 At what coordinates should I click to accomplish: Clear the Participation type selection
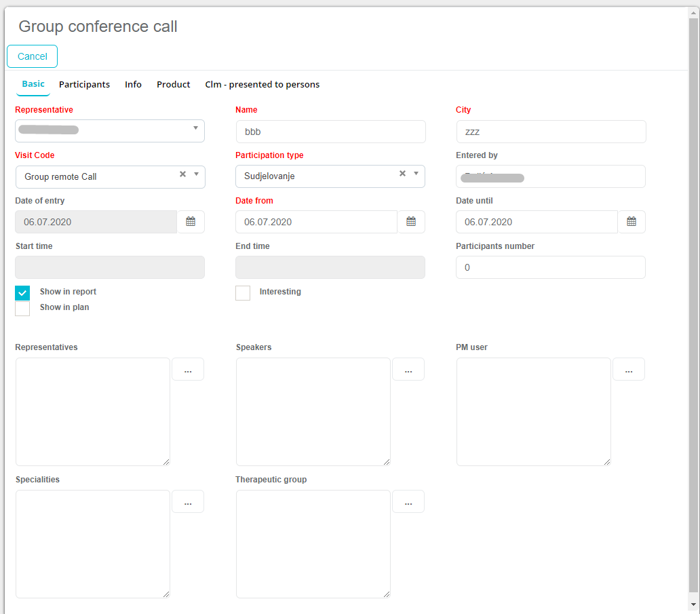pos(402,174)
